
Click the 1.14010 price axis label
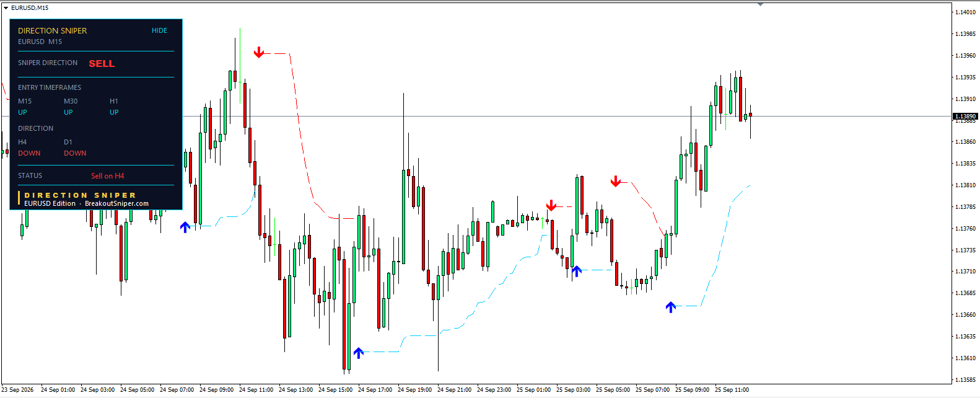pos(965,12)
